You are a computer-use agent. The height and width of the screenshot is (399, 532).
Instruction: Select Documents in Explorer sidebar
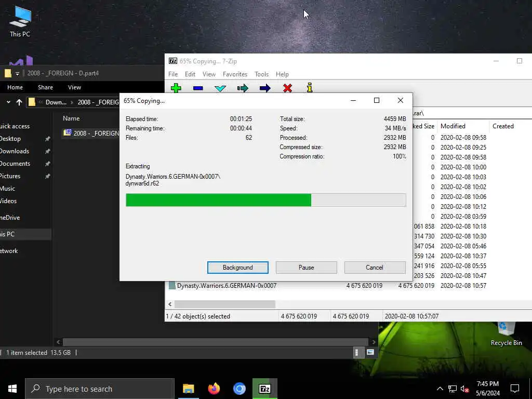tap(15, 164)
